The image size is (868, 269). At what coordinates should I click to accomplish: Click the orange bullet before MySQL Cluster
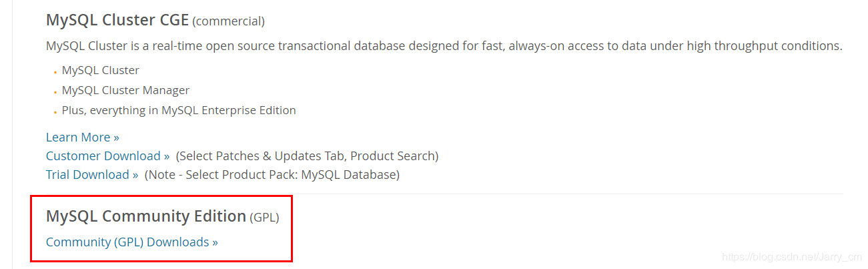coord(55,72)
